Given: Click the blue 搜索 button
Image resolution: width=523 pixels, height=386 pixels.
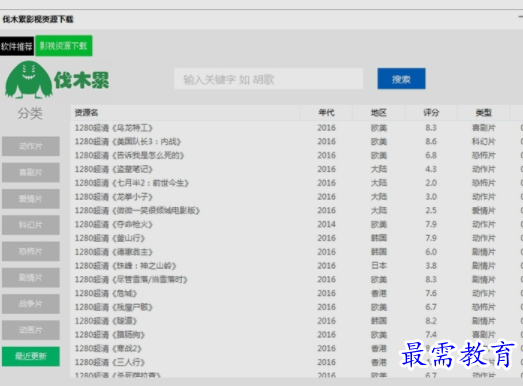Looking at the screenshot, I should click(x=401, y=79).
